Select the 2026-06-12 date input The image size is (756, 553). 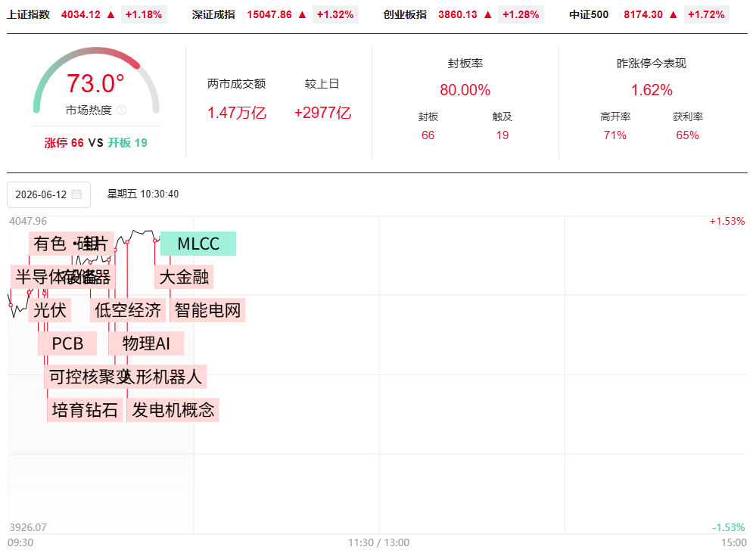coord(48,194)
